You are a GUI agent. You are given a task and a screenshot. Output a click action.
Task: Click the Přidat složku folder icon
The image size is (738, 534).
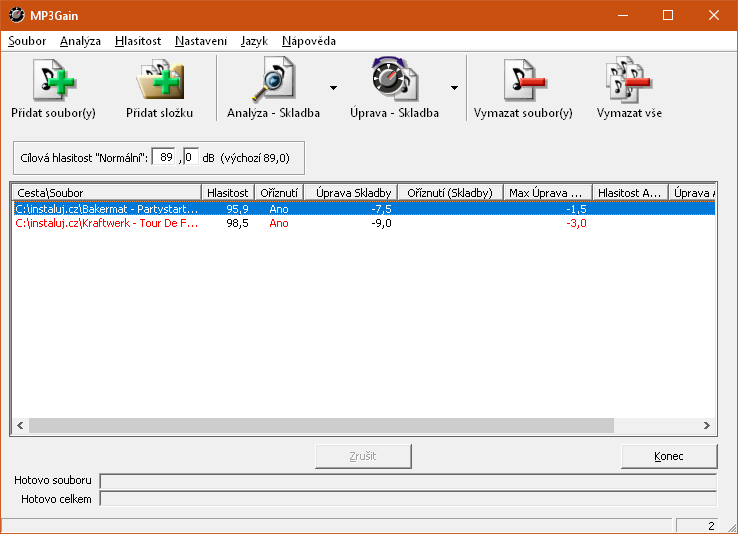coord(159,82)
